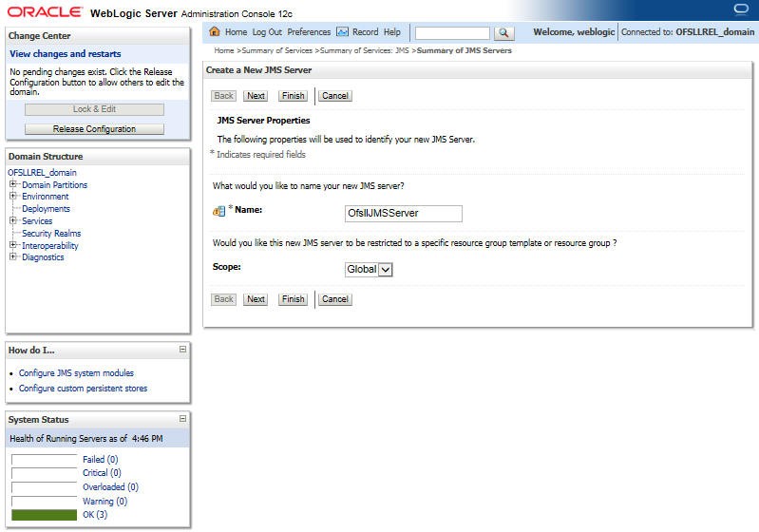Viewport: 759px width, 532px height.
Task: Select Interoperability tree item
Action: [x=50, y=245]
